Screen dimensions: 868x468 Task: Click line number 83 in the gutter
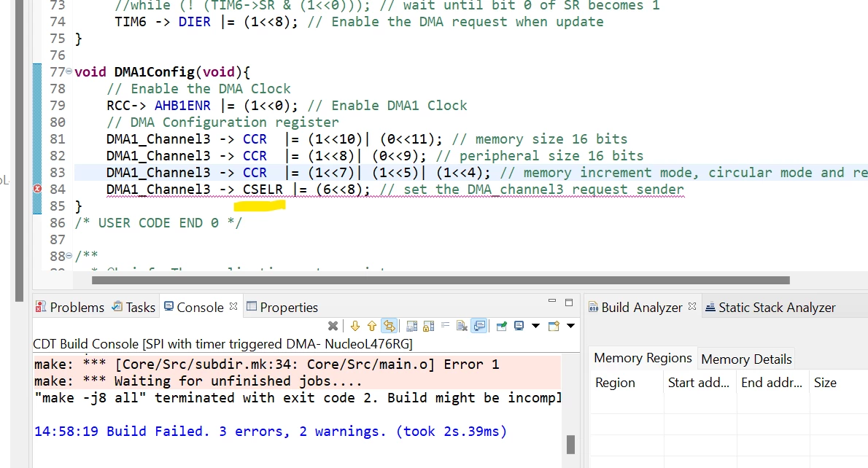(x=58, y=173)
